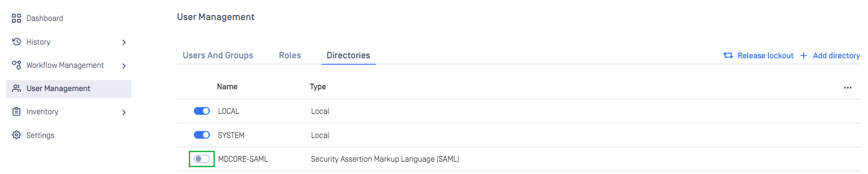
Task: Click the Add directory link
Action: (x=836, y=56)
